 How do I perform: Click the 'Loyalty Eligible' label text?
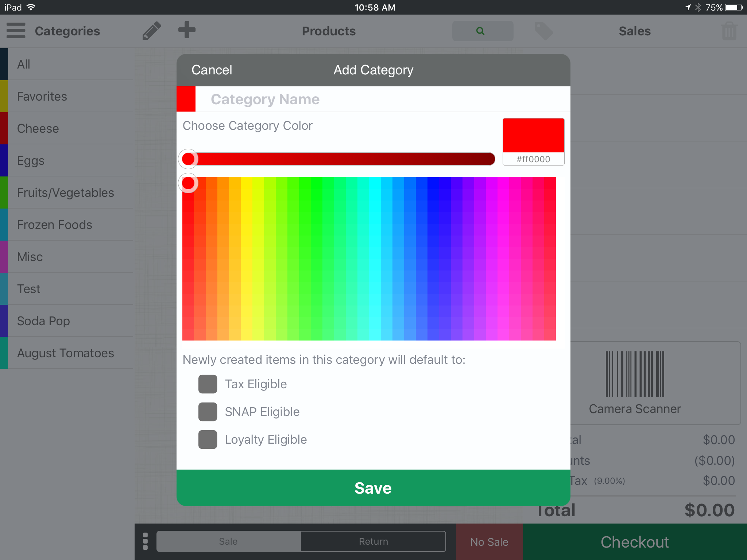[x=266, y=439]
